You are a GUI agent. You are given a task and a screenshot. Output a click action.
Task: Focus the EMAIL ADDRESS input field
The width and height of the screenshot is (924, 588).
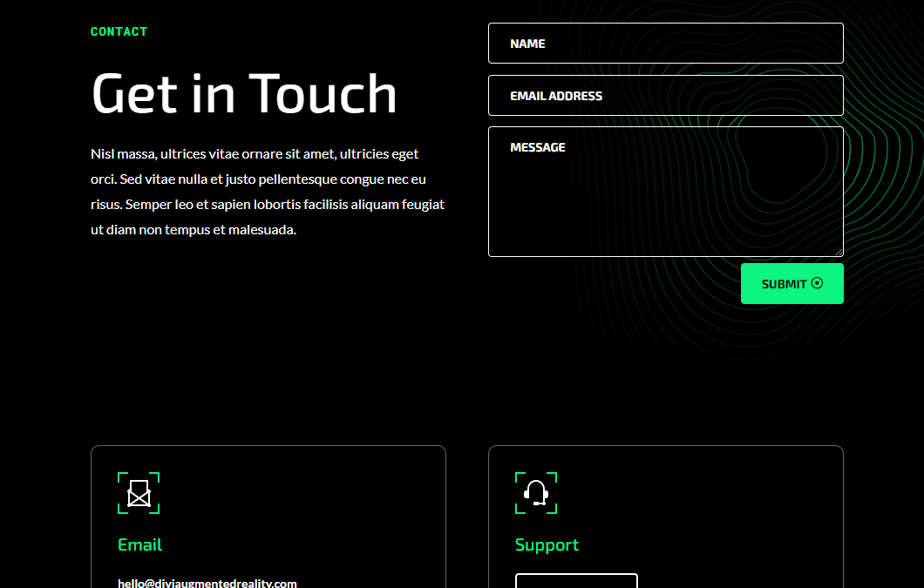click(665, 95)
